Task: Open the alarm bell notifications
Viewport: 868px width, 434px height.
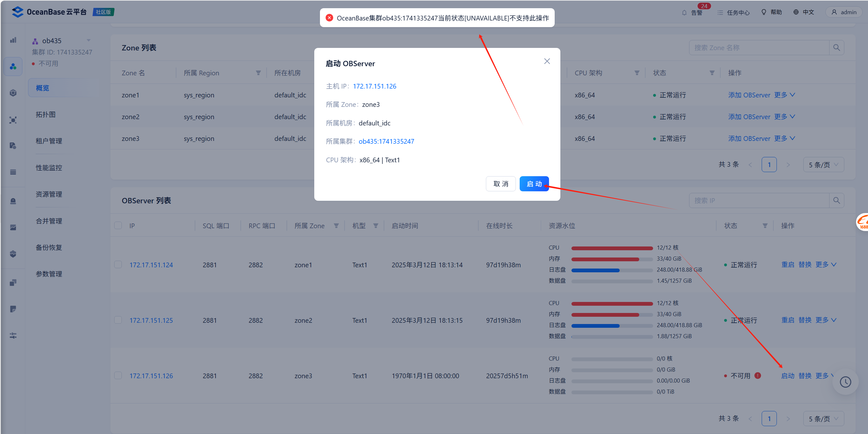Action: [x=684, y=13]
